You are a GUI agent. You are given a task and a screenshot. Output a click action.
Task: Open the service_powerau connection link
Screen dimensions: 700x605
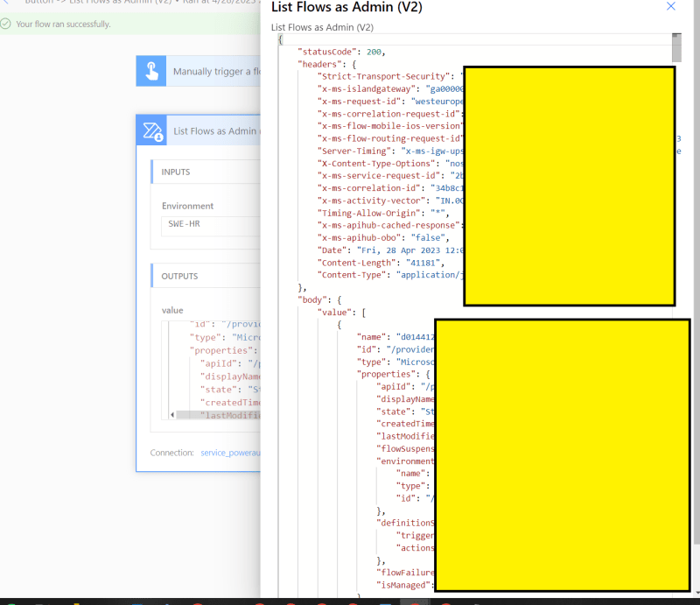(x=230, y=453)
